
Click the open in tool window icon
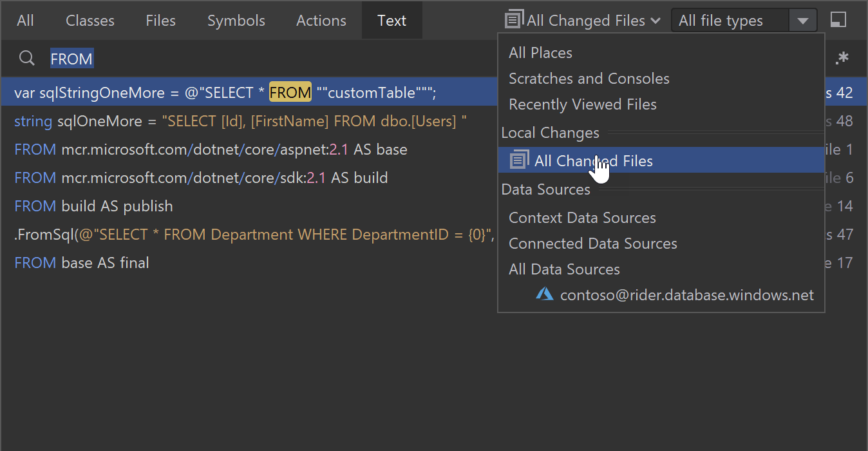point(838,20)
